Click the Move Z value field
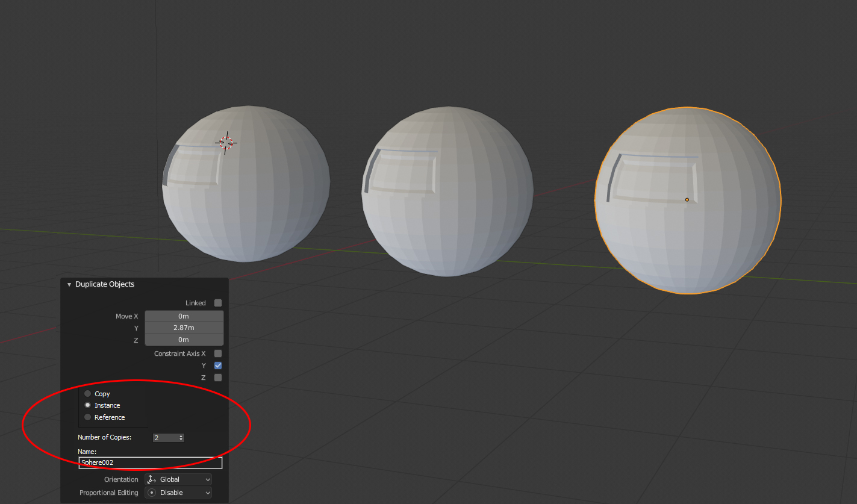 [x=184, y=340]
